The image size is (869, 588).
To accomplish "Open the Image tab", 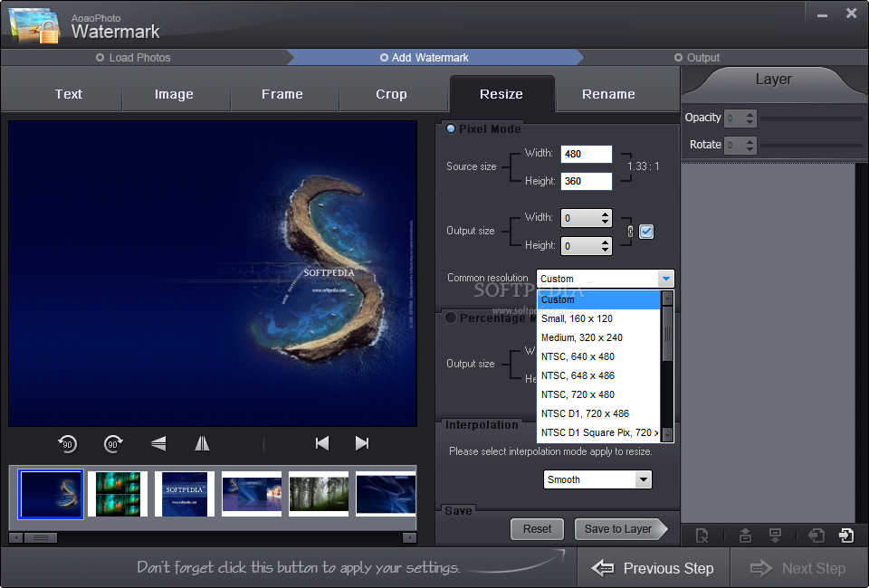I will (174, 94).
